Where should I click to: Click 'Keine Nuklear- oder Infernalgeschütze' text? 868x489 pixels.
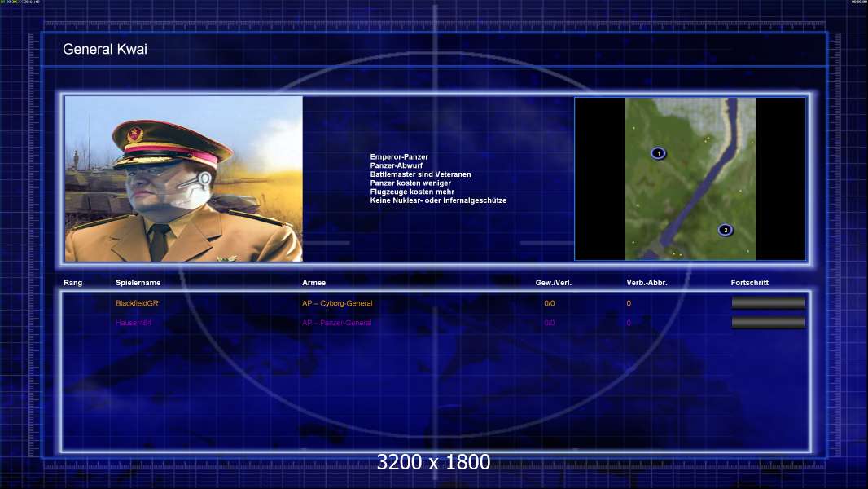[438, 200]
